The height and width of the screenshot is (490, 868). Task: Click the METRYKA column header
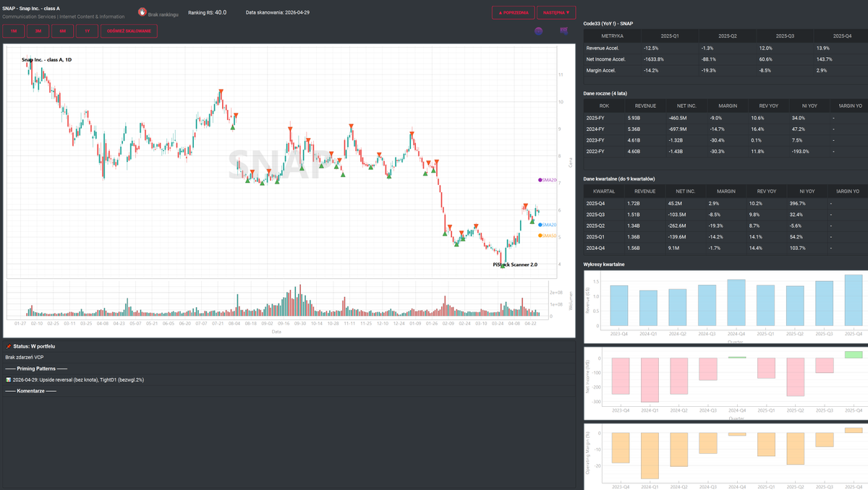(612, 35)
